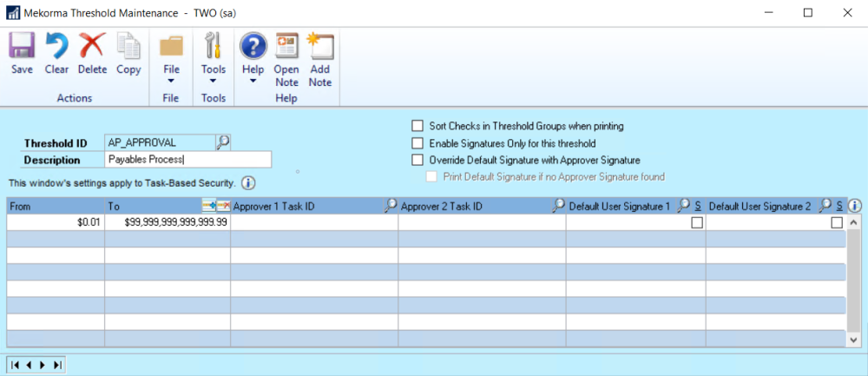Click the delete row icon in To header

223,206
